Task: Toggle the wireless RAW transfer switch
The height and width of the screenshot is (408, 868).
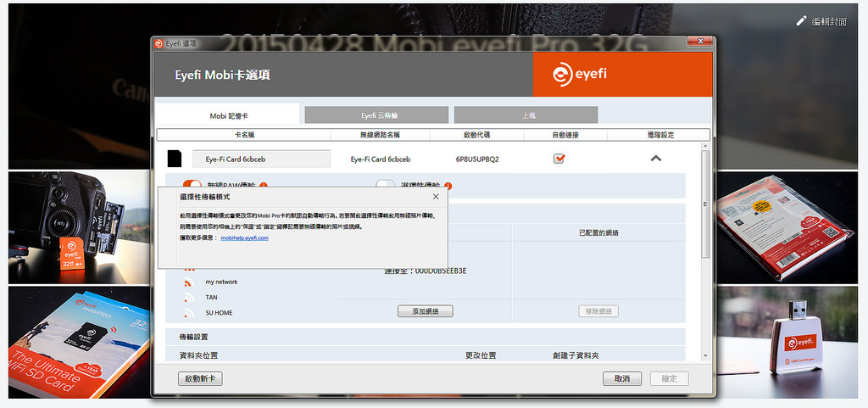Action: (192, 184)
